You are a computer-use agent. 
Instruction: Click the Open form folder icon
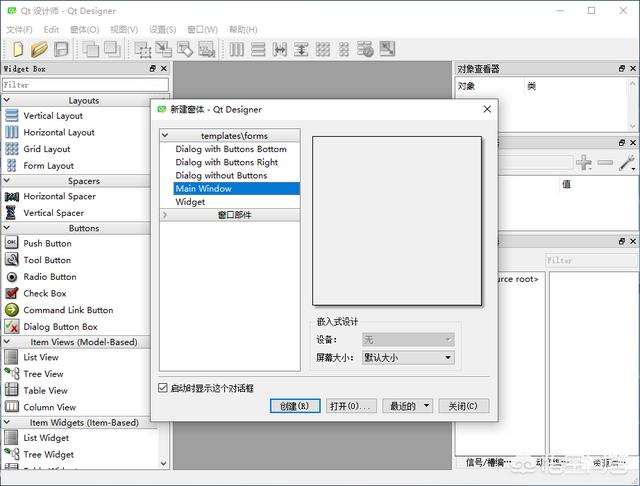(x=39, y=49)
